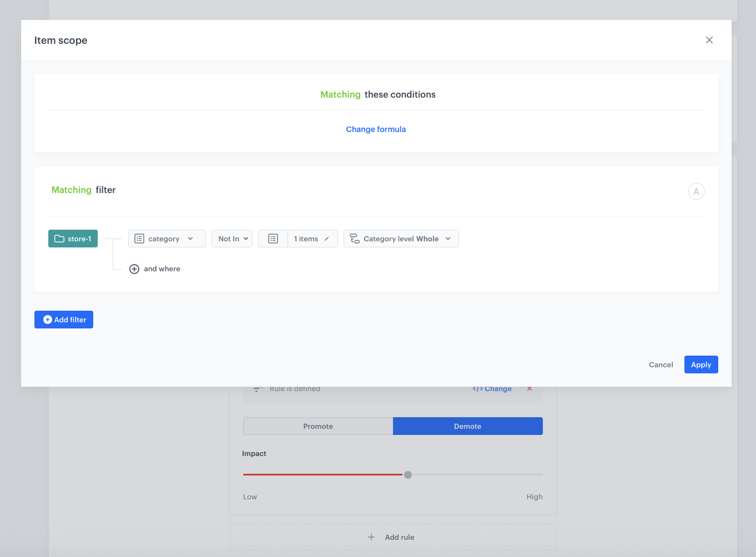Click the pencil edit icon next to 1 items
The image size is (756, 557).
(x=327, y=239)
